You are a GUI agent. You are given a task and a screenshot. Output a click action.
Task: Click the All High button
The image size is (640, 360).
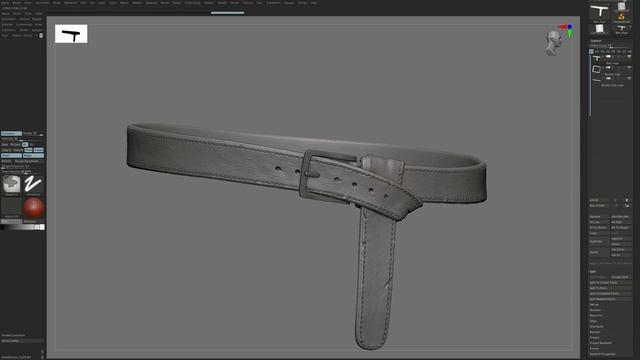621,222
